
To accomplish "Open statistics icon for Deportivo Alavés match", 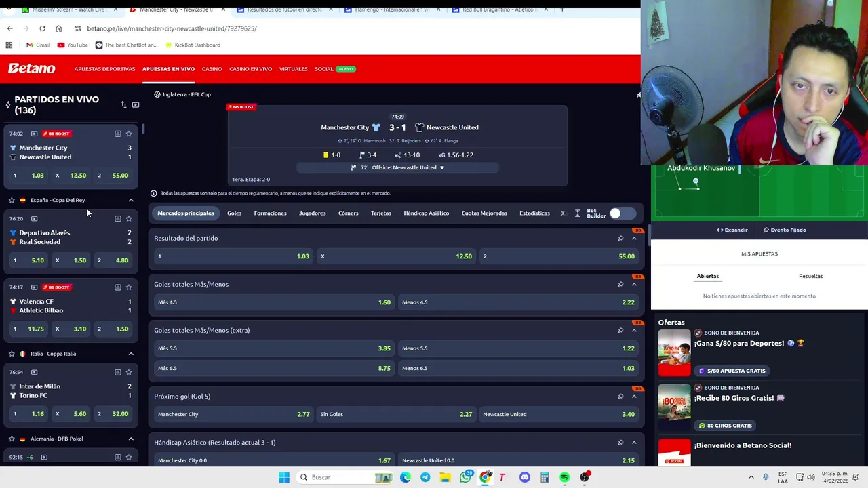I will pyautogui.click(x=117, y=218).
